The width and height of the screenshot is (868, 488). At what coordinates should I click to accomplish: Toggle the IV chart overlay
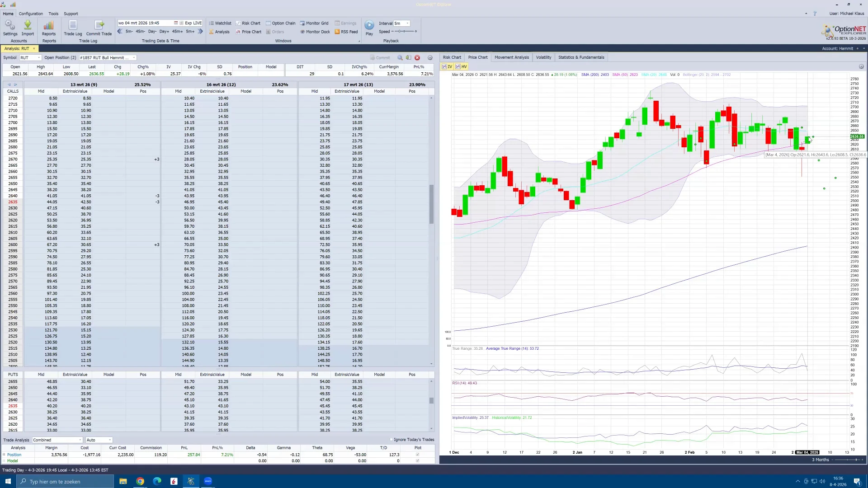coord(447,66)
